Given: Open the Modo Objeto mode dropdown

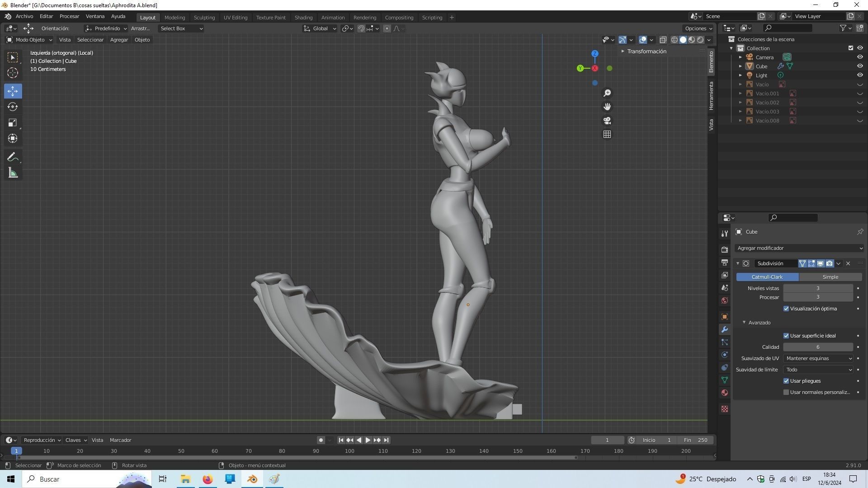Looking at the screenshot, I should 29,40.
